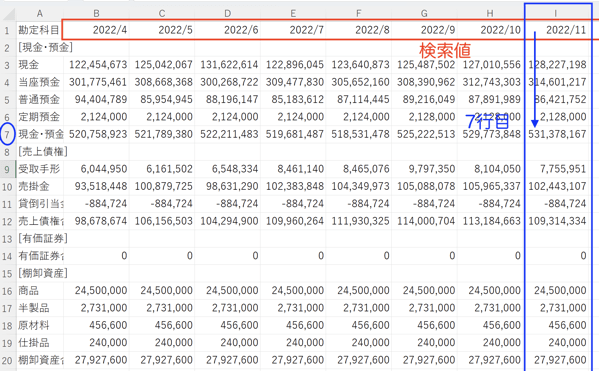Image resolution: width=599 pixels, height=371 pixels.
Task: Click cell value 102,443,107
Action: [556, 186]
